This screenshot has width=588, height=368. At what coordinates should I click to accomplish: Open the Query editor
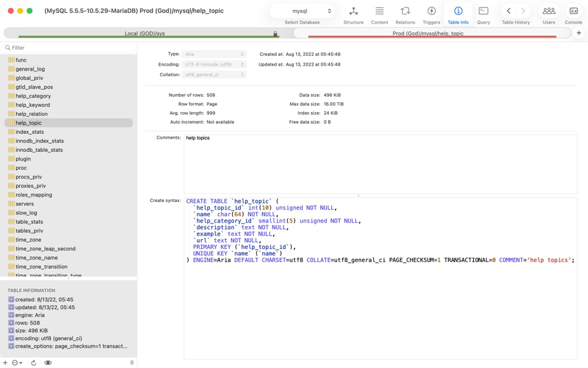[x=483, y=15]
